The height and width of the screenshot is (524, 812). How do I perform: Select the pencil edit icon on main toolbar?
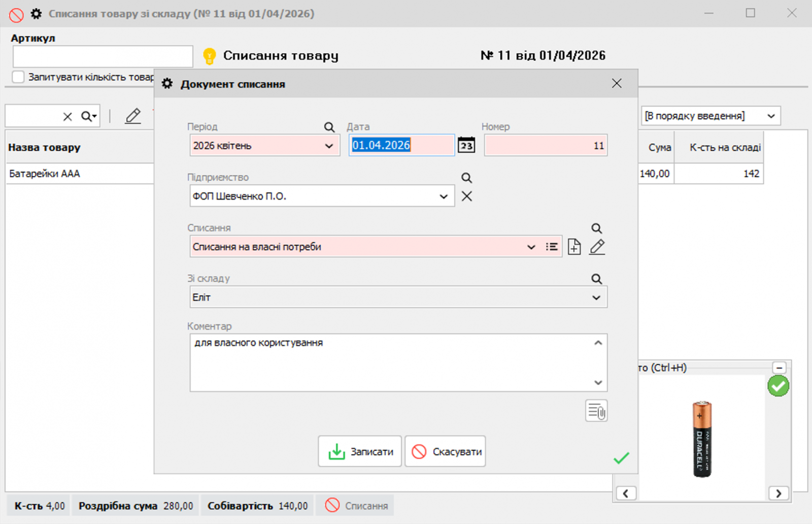pyautogui.click(x=132, y=116)
